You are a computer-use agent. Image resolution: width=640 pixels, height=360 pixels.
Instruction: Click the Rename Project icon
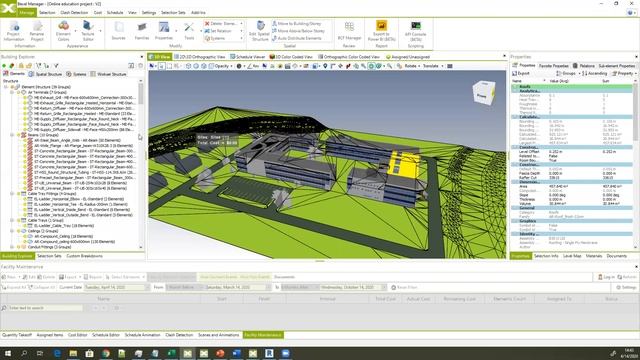pyautogui.click(x=37, y=31)
